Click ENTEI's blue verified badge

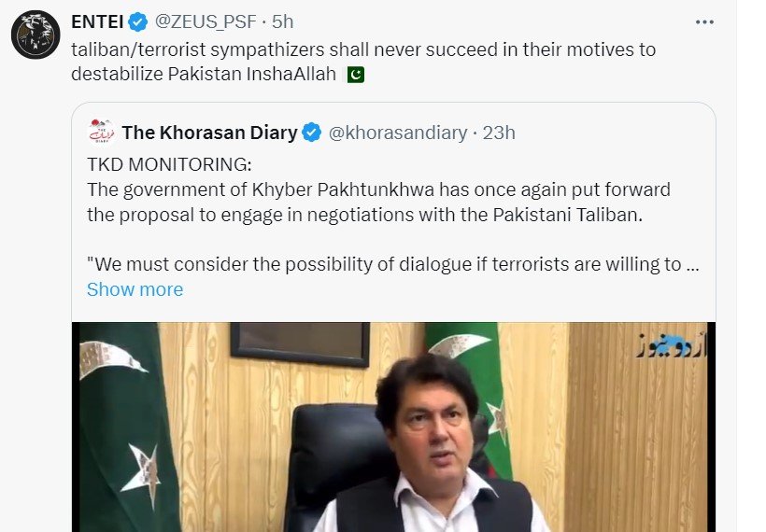[x=138, y=21]
